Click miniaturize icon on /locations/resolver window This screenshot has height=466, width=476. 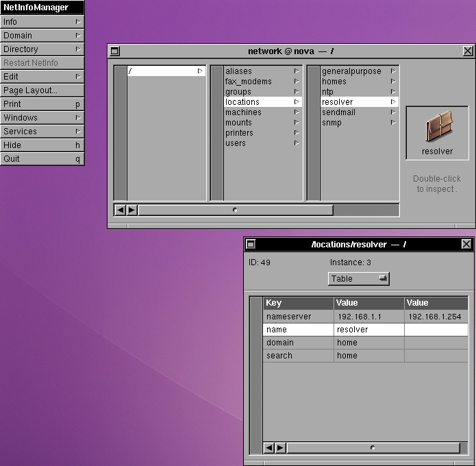pyautogui.click(x=251, y=244)
